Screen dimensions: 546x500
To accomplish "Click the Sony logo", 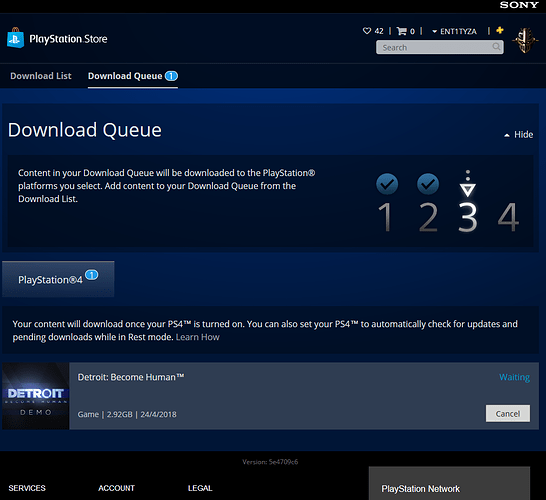I will coord(519,5).
